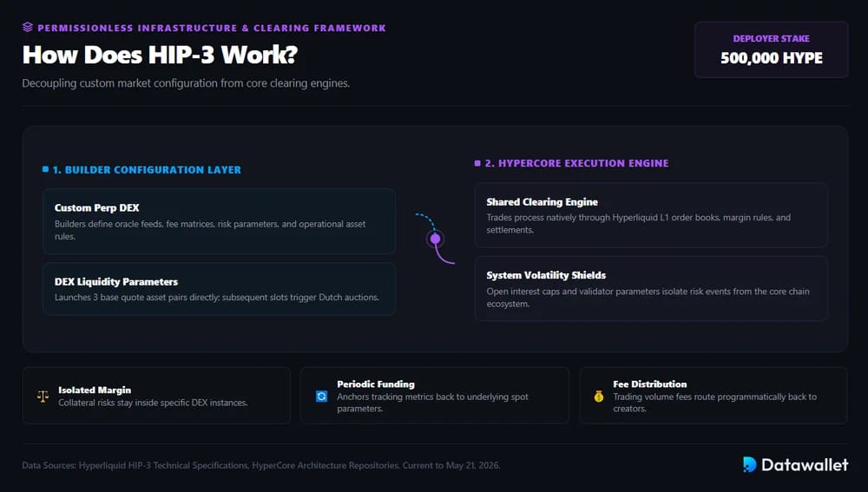Select the Shared Clearing Engine card
The width and height of the screenshot is (868, 492).
coord(651,215)
